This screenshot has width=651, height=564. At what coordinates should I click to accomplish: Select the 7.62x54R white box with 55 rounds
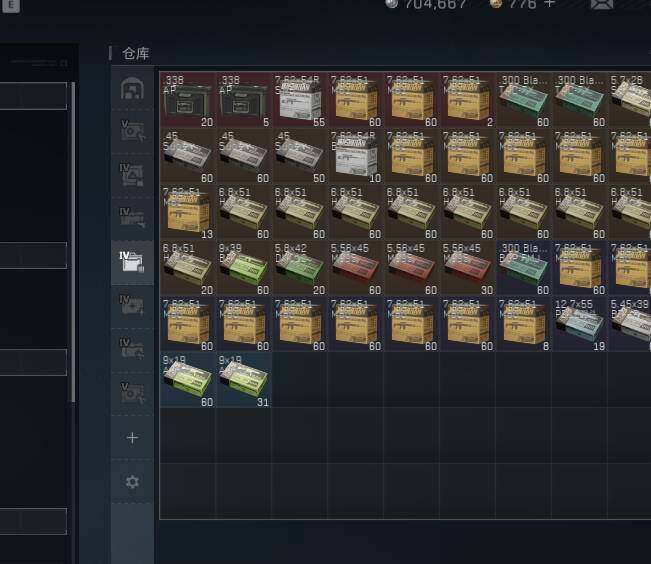[x=300, y=100]
